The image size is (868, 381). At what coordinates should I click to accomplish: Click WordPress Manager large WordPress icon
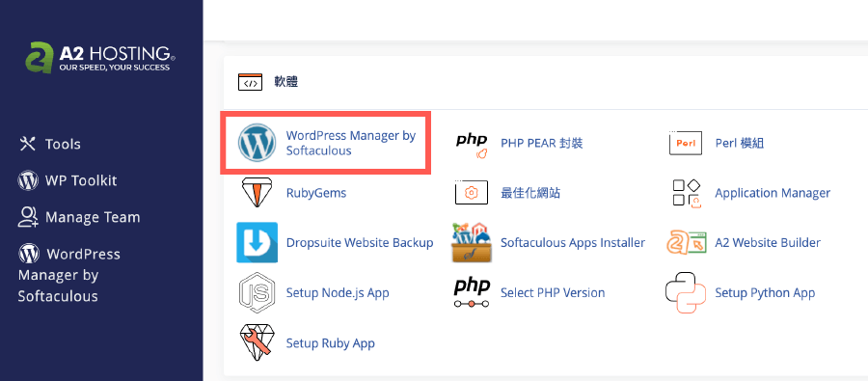click(257, 143)
